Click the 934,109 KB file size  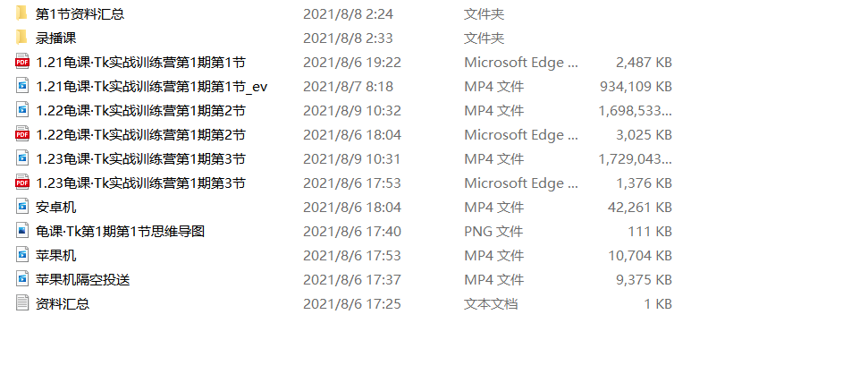click(636, 86)
